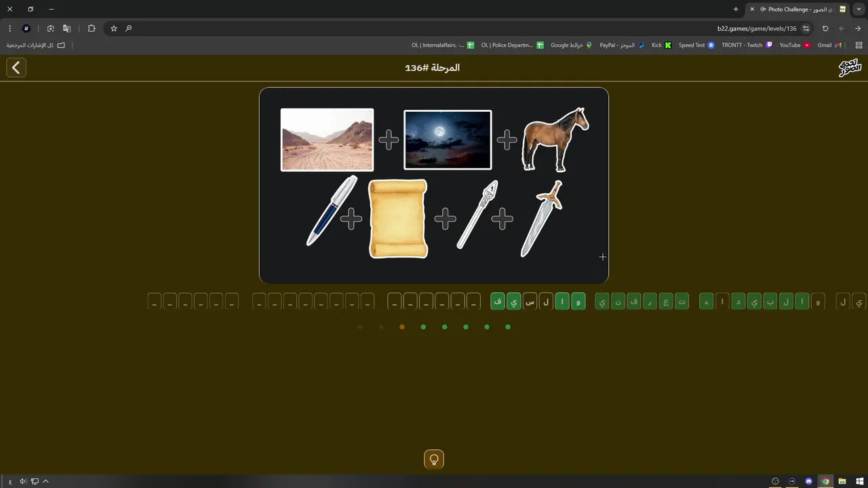
Task: Open the OL | Internalaffairs bookmark
Action: coord(443,45)
